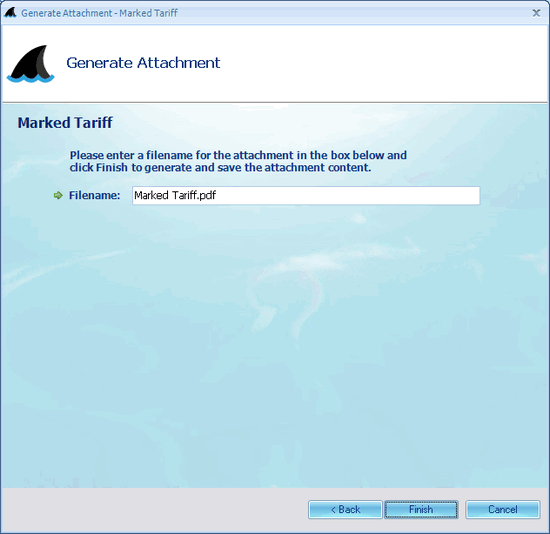Click the small shark fin title bar icon

(x=10, y=13)
